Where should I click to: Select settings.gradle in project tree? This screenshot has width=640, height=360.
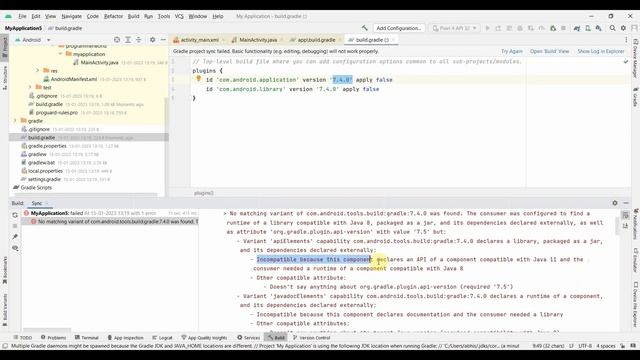click(44, 179)
